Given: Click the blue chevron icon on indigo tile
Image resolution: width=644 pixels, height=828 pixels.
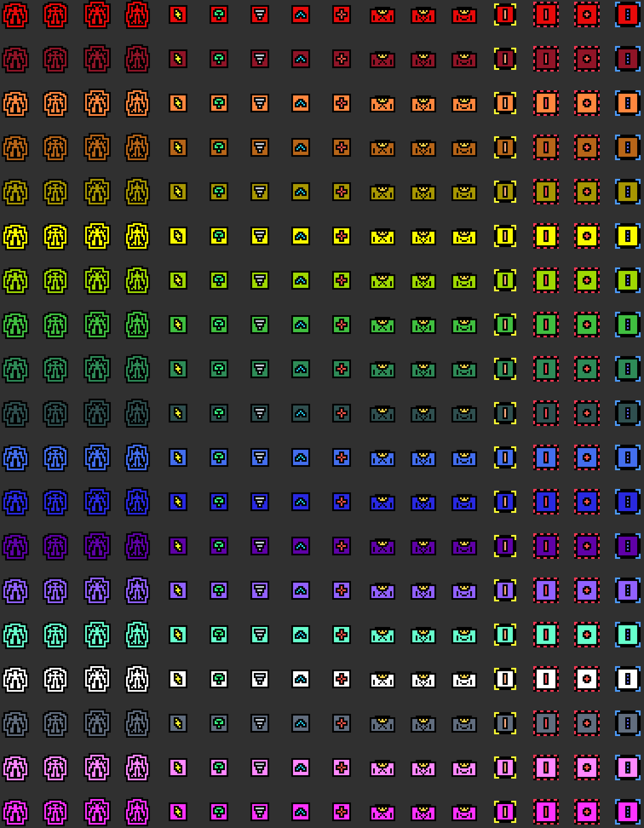Looking at the screenshot, I should [301, 546].
